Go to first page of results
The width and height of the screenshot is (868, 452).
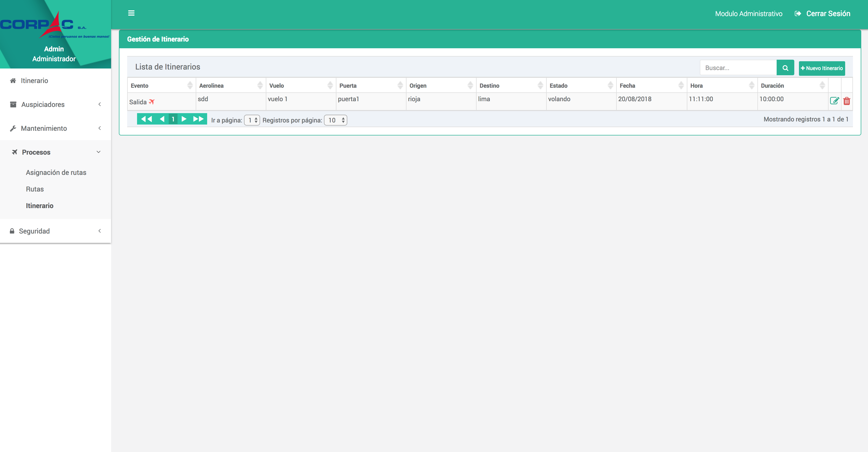point(146,119)
